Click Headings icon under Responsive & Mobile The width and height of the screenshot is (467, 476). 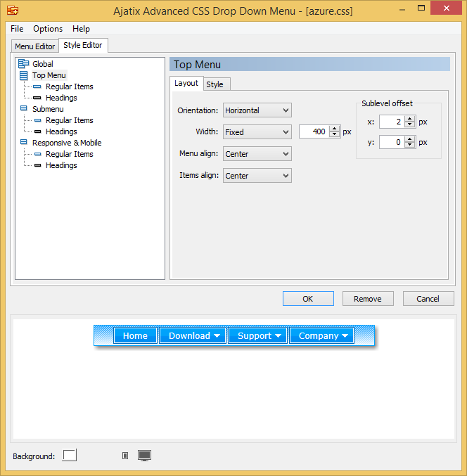click(38, 165)
